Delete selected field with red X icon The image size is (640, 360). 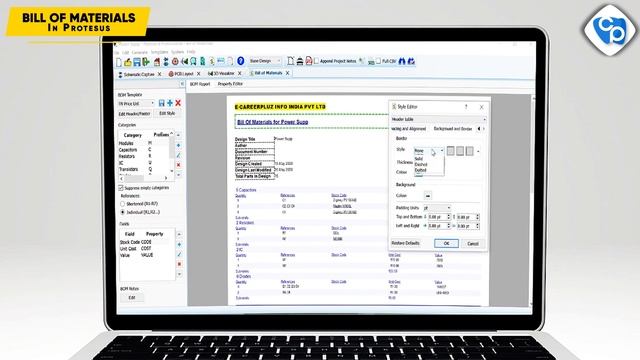(179, 264)
